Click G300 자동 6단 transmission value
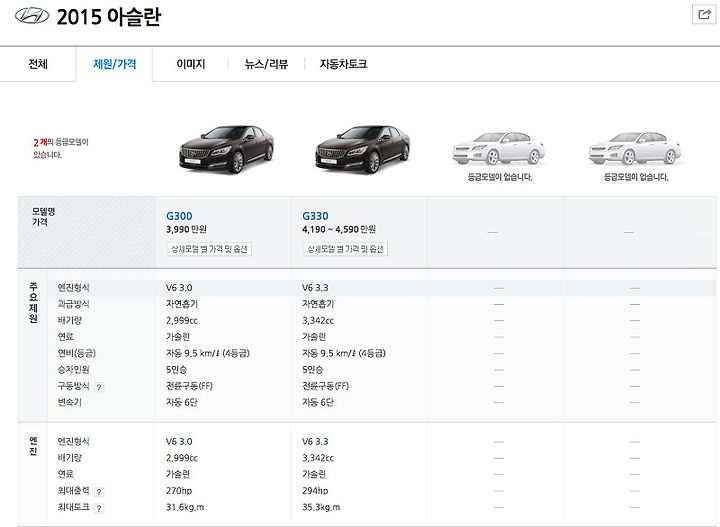 pyautogui.click(x=181, y=403)
